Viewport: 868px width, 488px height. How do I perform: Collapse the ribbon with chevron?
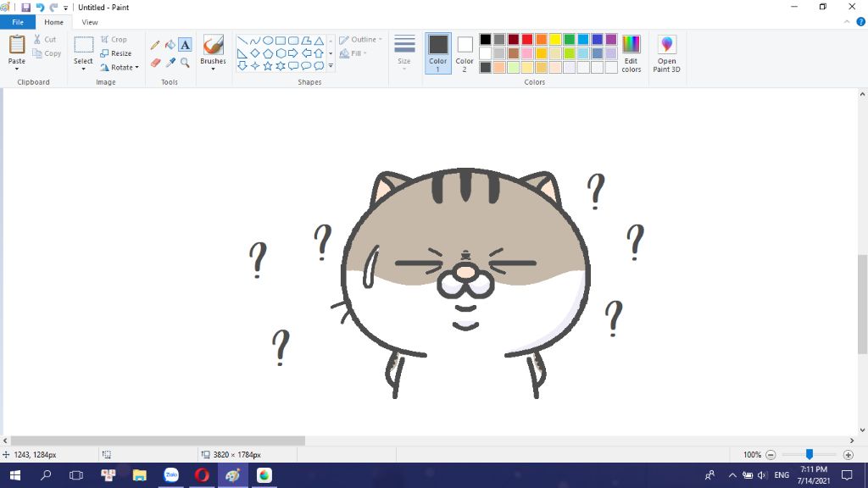[847, 22]
